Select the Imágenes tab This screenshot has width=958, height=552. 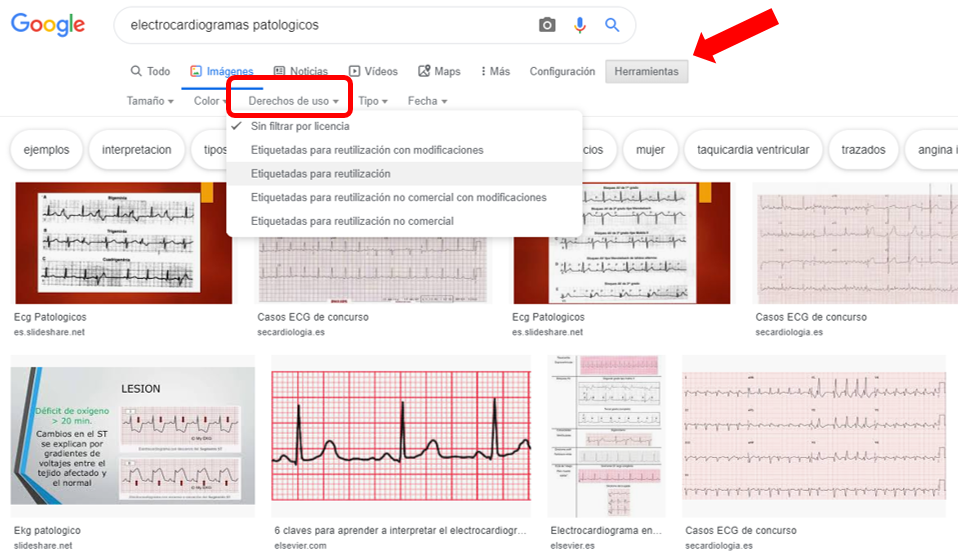tap(222, 72)
